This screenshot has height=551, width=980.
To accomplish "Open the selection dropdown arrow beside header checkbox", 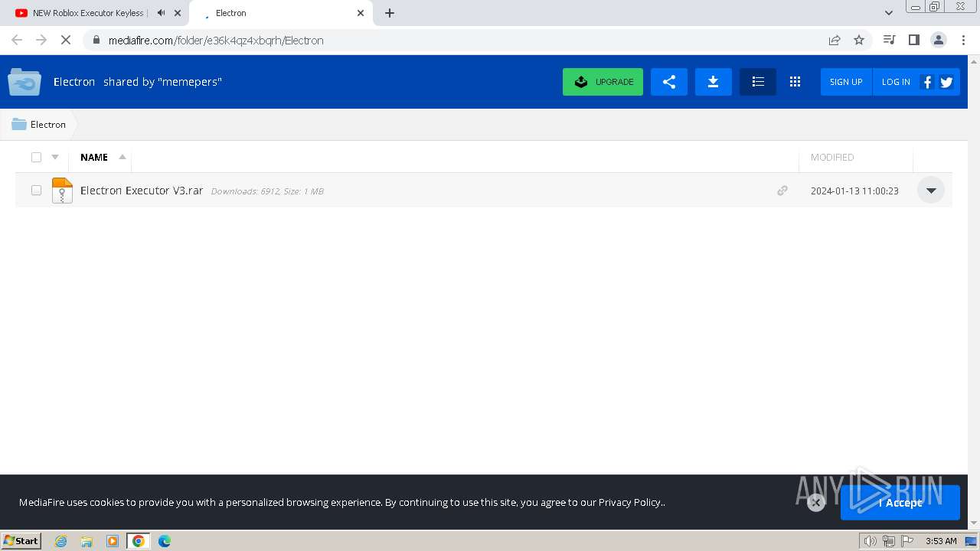I will 55,157.
